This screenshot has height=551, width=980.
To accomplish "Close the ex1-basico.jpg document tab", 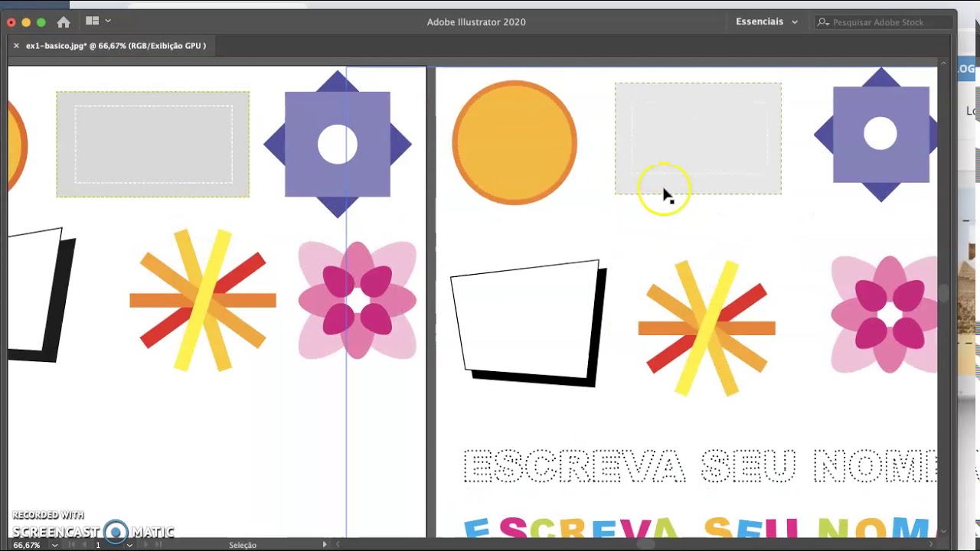I will pos(16,46).
